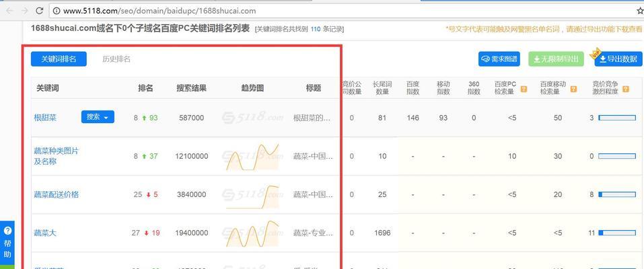Screen dimensions: 644x269
Task: Bookmark page with star icon
Action: (x=639, y=11)
